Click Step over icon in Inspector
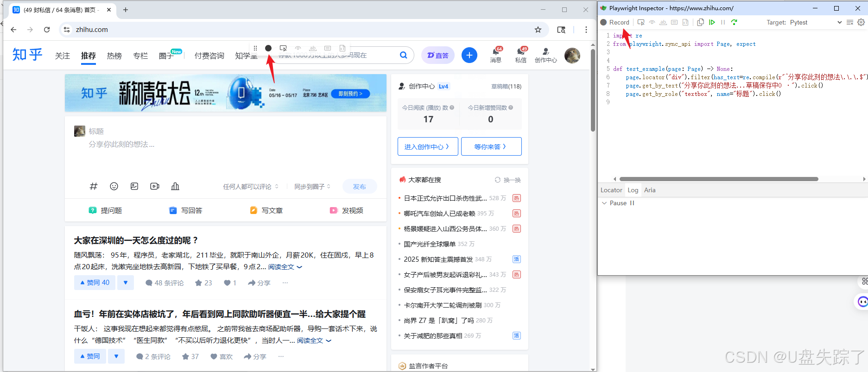This screenshot has width=868, height=372. click(x=734, y=22)
